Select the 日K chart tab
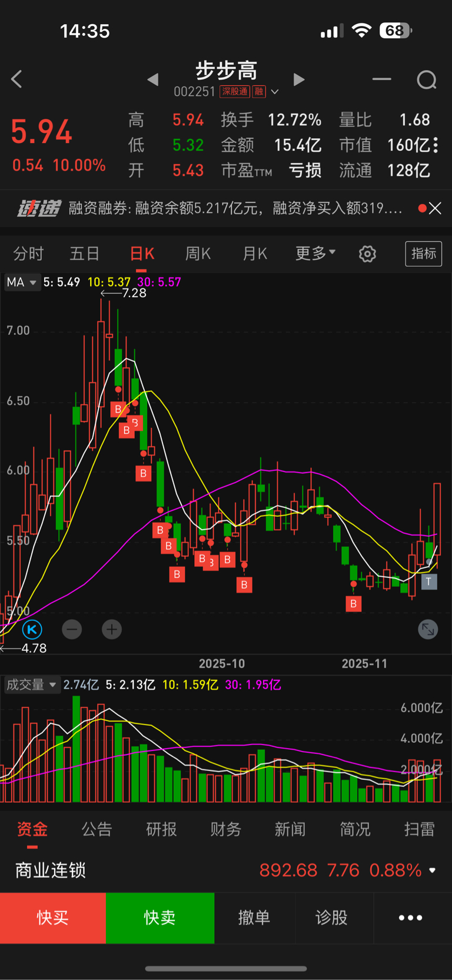 [x=142, y=254]
